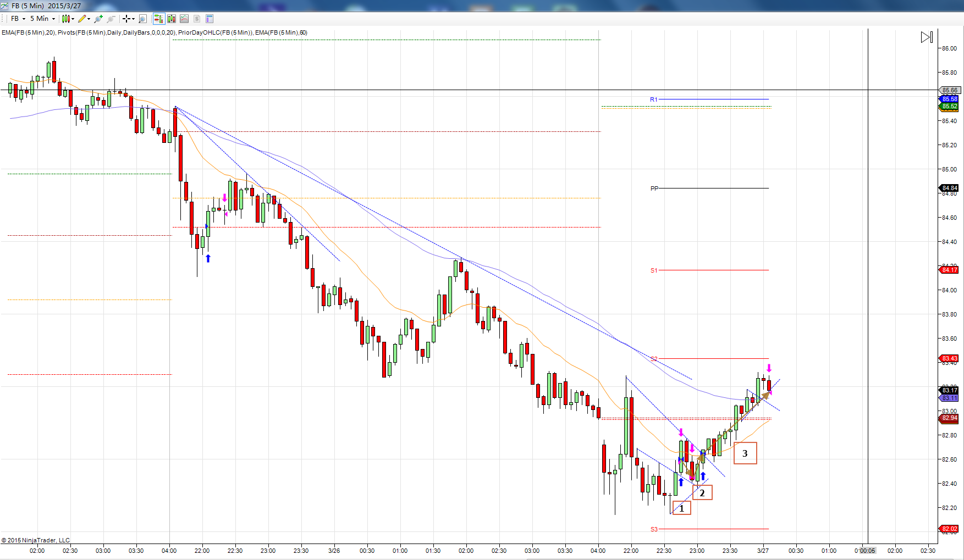Toggle the Chart Trader icon
The image size is (964, 560).
coord(159,19)
